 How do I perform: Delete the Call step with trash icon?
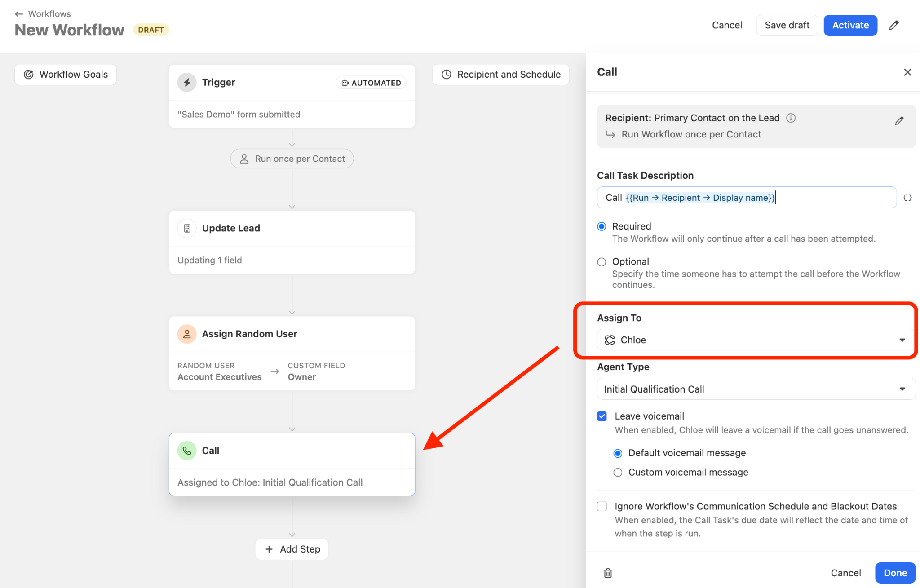coord(608,573)
